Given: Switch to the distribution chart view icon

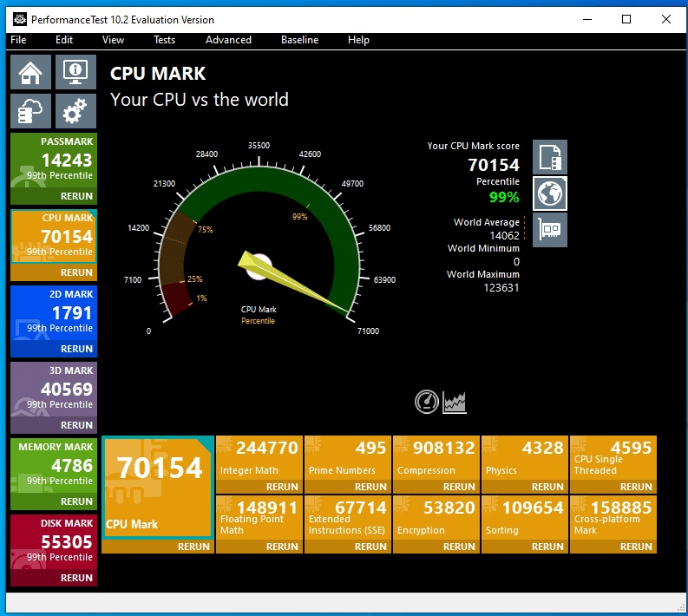Looking at the screenshot, I should tap(454, 402).
